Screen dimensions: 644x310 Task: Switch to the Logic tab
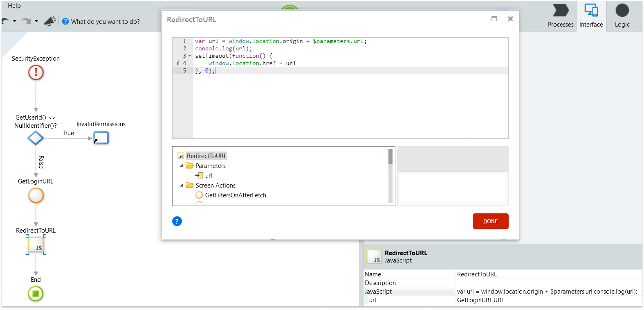pos(622,16)
